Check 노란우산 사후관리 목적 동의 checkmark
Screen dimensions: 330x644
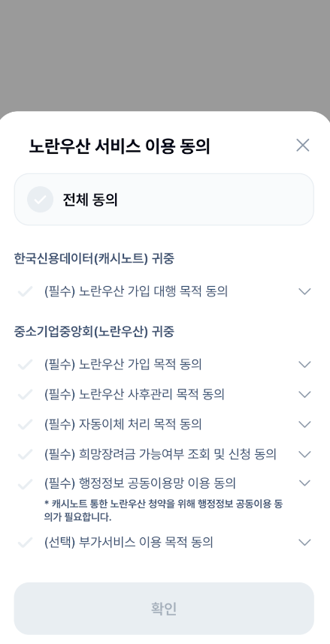pos(26,394)
